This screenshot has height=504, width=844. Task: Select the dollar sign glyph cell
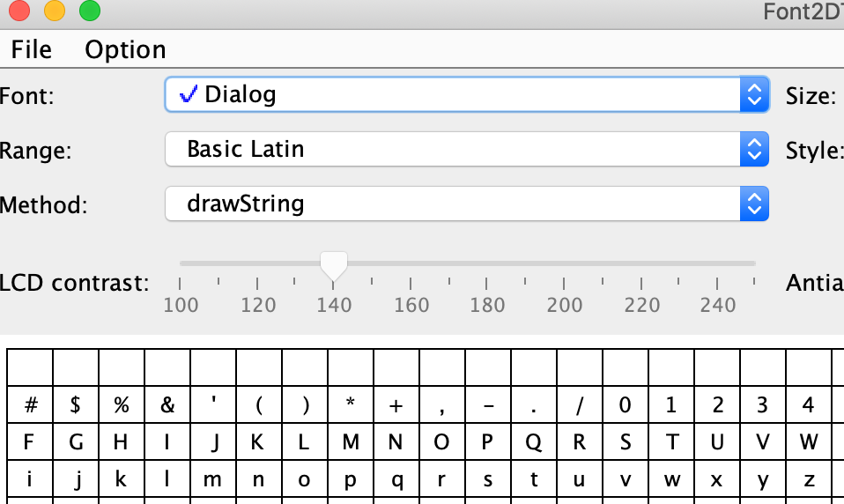point(76,406)
